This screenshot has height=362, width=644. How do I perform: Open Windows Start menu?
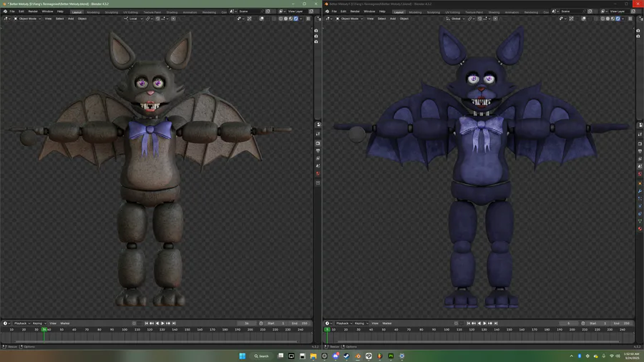[243, 356]
